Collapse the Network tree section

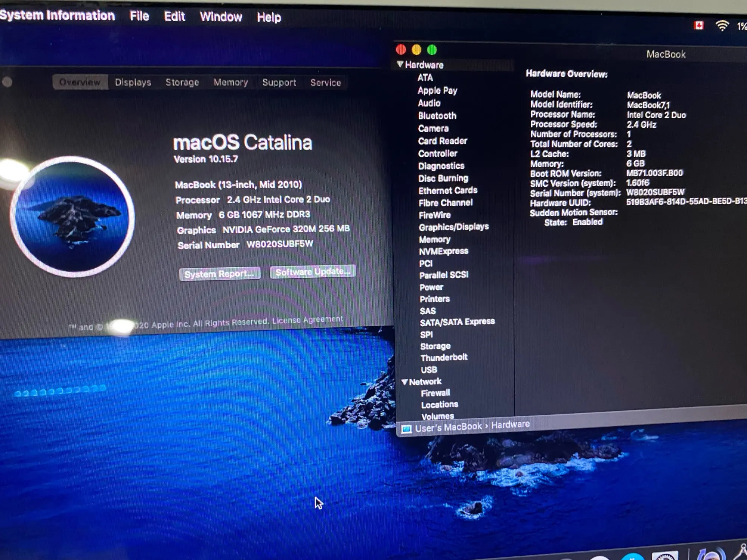point(404,382)
